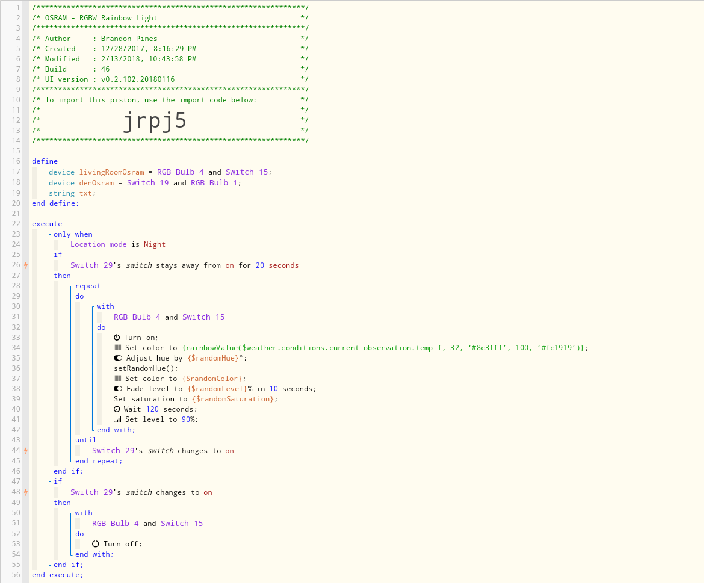The width and height of the screenshot is (709, 588).
Task: Click the stays away from comparison text
Action: [188, 266]
